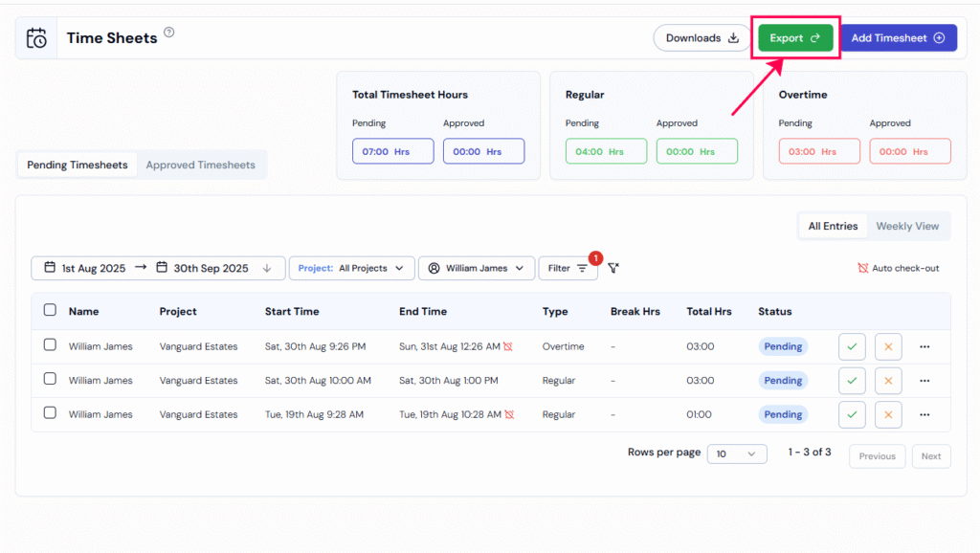Open three-dot menu for Overtime entry
980x553 pixels.
[x=924, y=346]
